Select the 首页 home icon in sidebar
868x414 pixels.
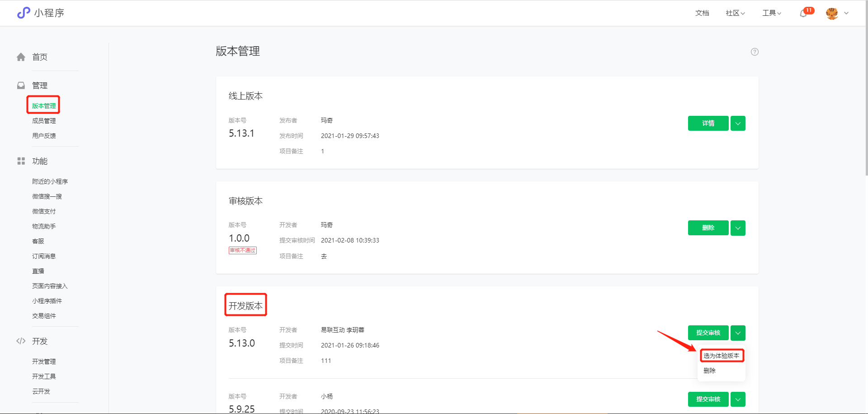[20, 57]
